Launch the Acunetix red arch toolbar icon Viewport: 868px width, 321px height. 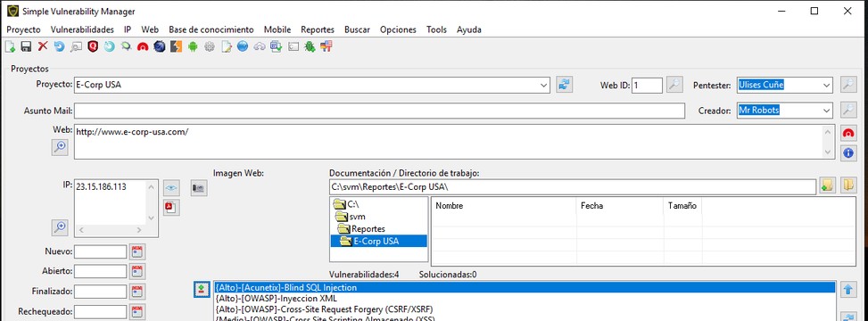[x=143, y=47]
